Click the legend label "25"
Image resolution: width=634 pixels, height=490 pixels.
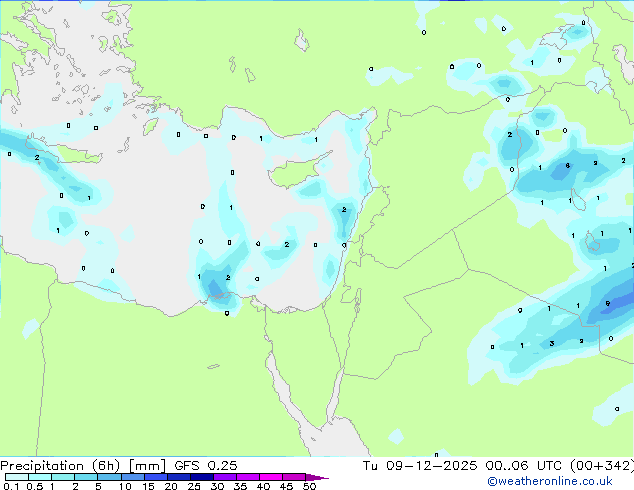[x=194, y=486]
